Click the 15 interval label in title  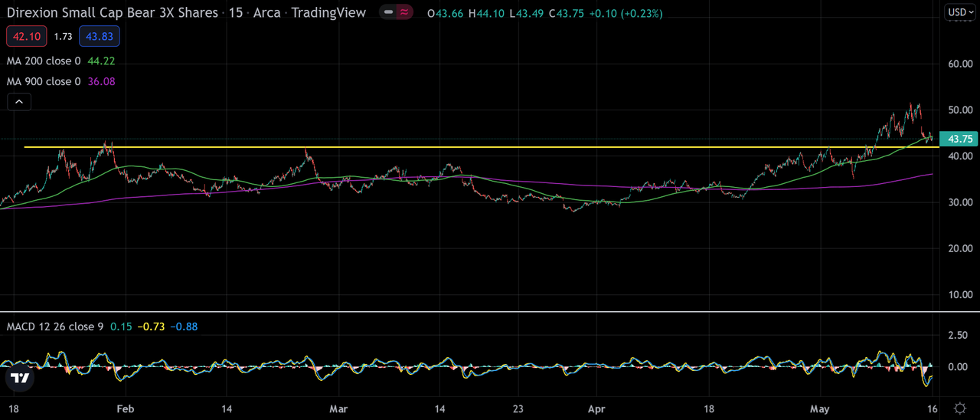pos(235,13)
